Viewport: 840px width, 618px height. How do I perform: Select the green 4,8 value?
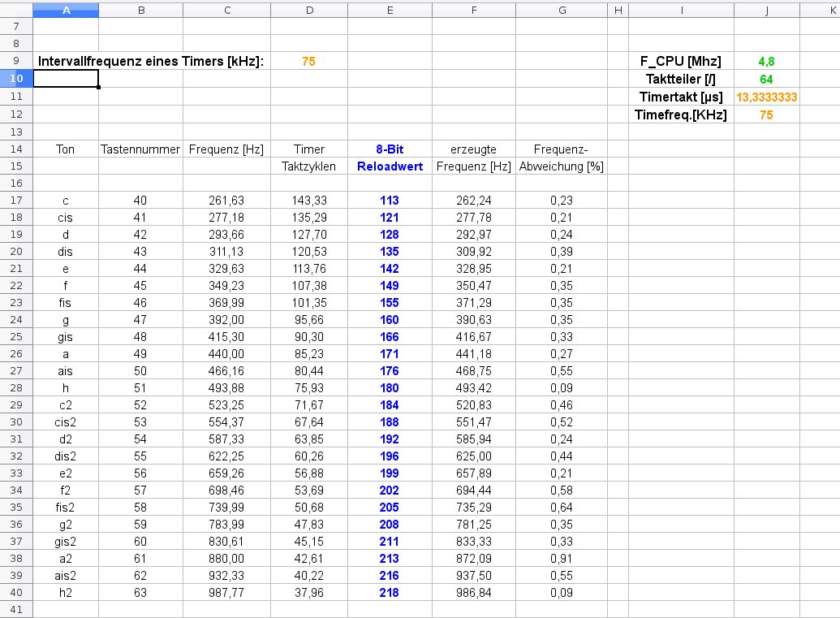tap(766, 62)
